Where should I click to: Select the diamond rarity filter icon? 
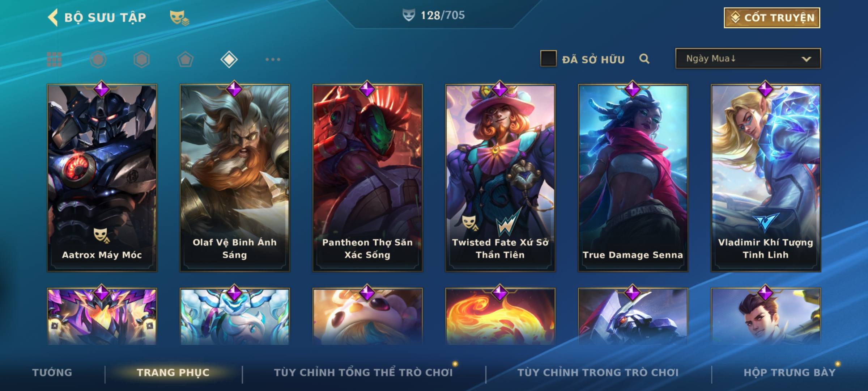[229, 59]
